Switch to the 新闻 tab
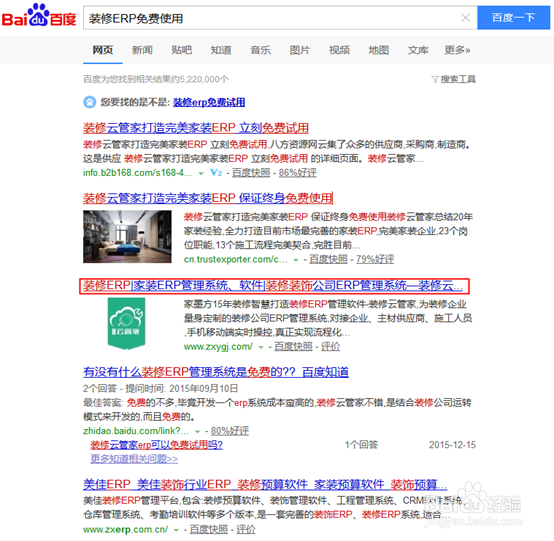554x541 pixels. 142,50
